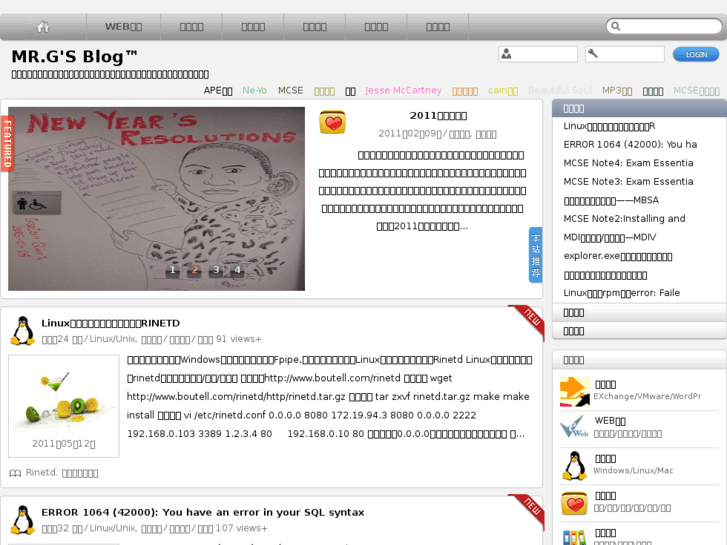The height and width of the screenshot is (545, 727).
Task: Click the username field beside user icon
Action: click(538, 54)
